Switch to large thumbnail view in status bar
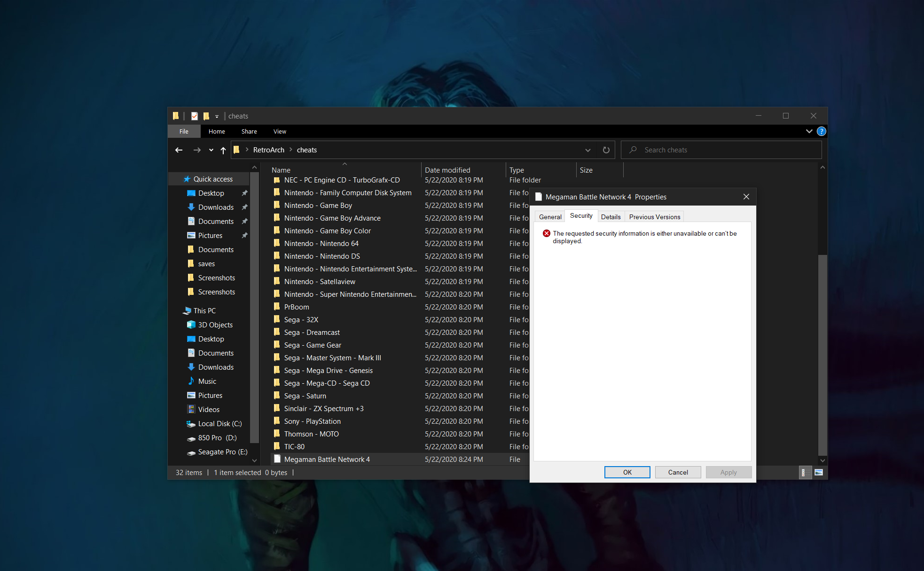The width and height of the screenshot is (924, 571). pyautogui.click(x=819, y=472)
